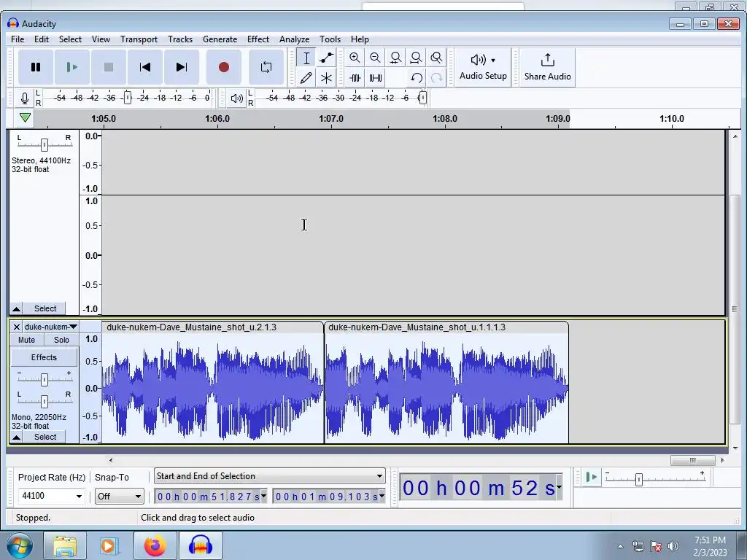Click the Zoom In magnifier
747x560 pixels.
(x=355, y=58)
